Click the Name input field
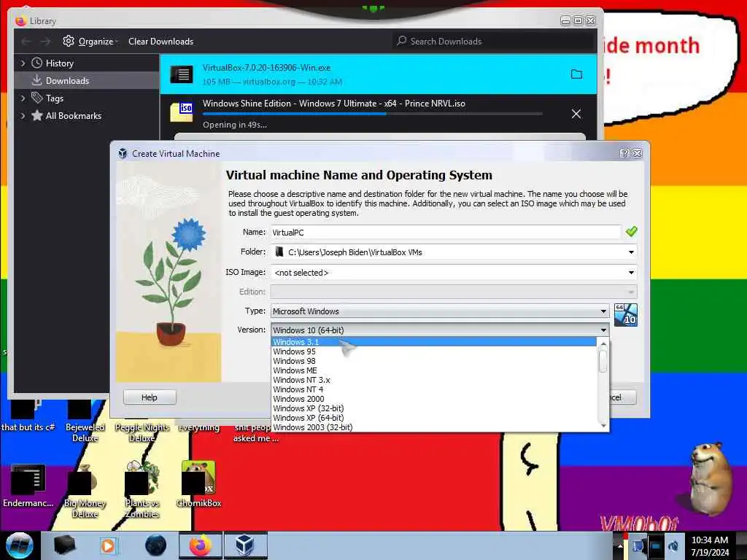Viewport: 747px width, 560px height. tap(446, 233)
